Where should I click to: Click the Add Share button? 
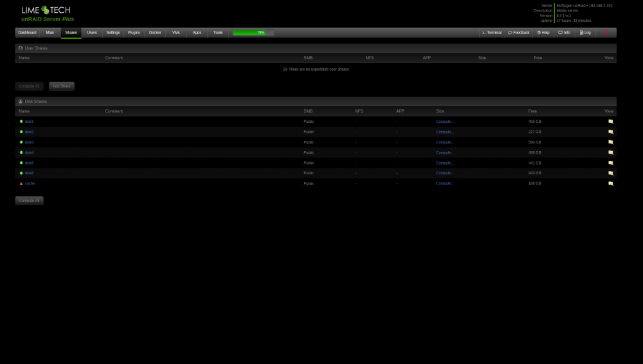62,86
